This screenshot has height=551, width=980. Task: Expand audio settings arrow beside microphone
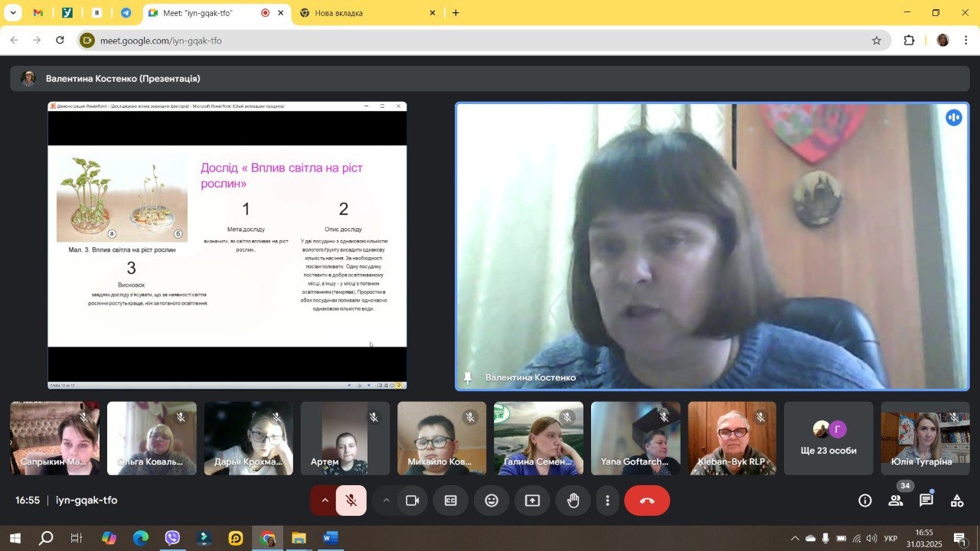click(x=325, y=500)
